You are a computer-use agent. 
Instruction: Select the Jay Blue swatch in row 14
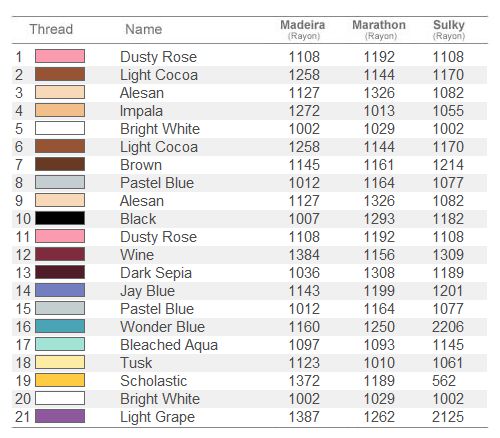click(60, 290)
